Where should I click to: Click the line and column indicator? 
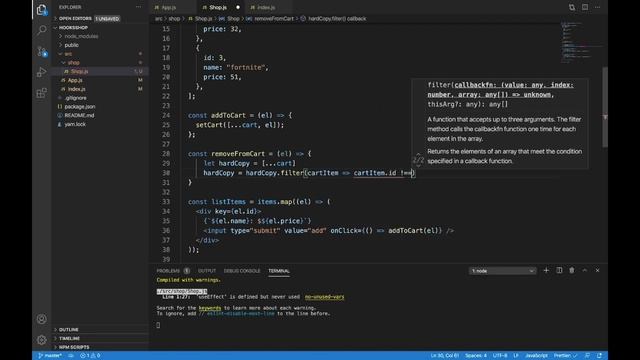444,356
